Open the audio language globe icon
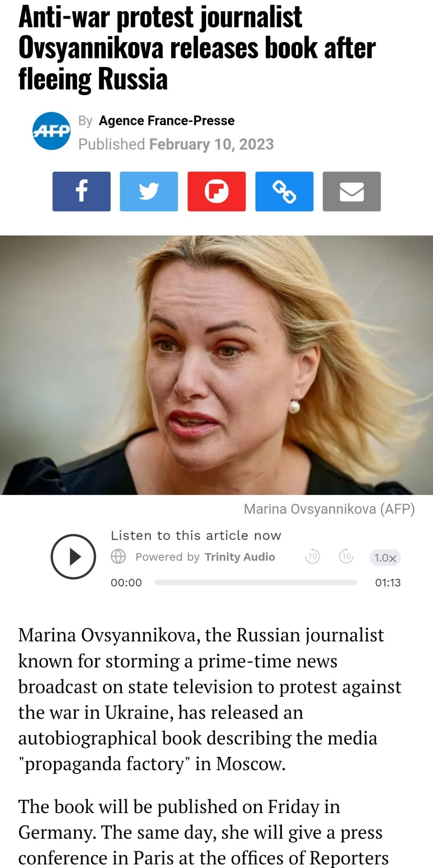Viewport: 433px width, 868px height. click(118, 557)
